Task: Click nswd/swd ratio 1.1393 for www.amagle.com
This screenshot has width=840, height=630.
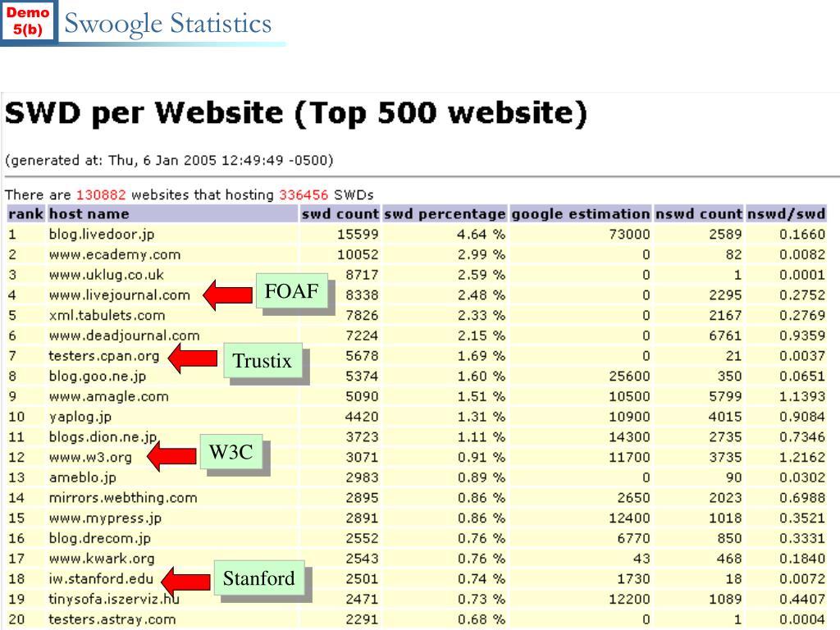Action: pyautogui.click(x=802, y=396)
